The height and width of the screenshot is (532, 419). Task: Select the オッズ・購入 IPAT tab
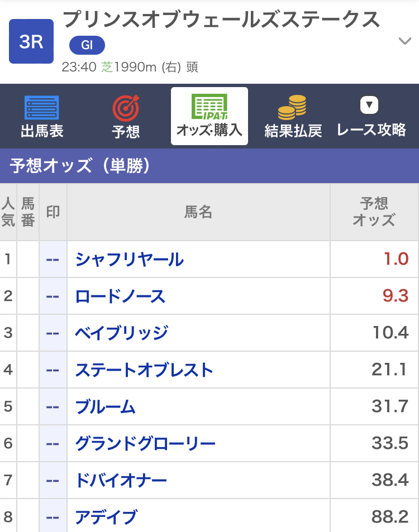tap(209, 116)
